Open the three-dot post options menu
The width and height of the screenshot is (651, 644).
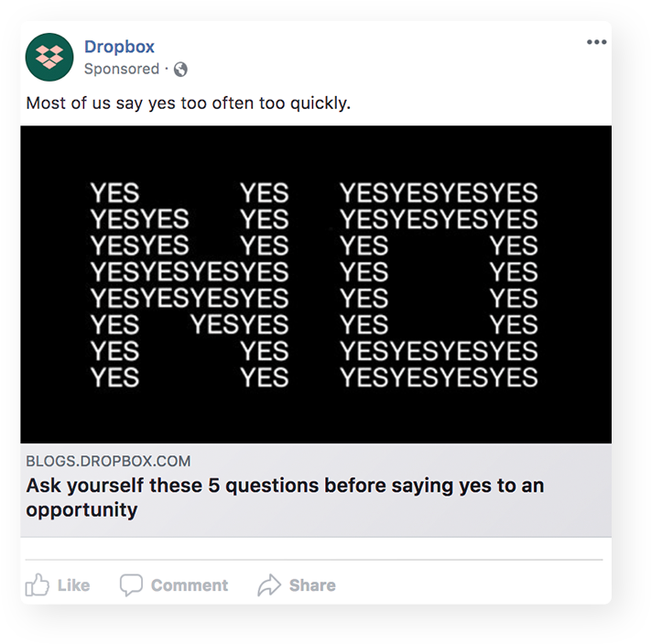(596, 42)
